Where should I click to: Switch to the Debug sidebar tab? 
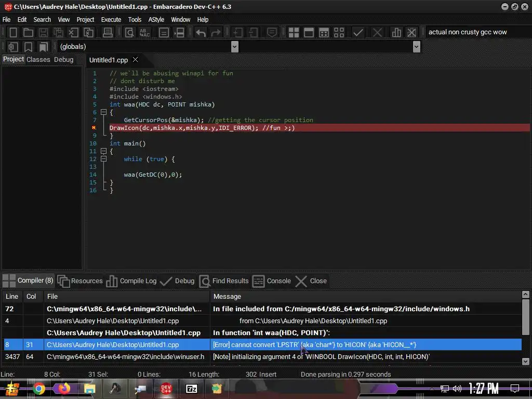(63, 59)
